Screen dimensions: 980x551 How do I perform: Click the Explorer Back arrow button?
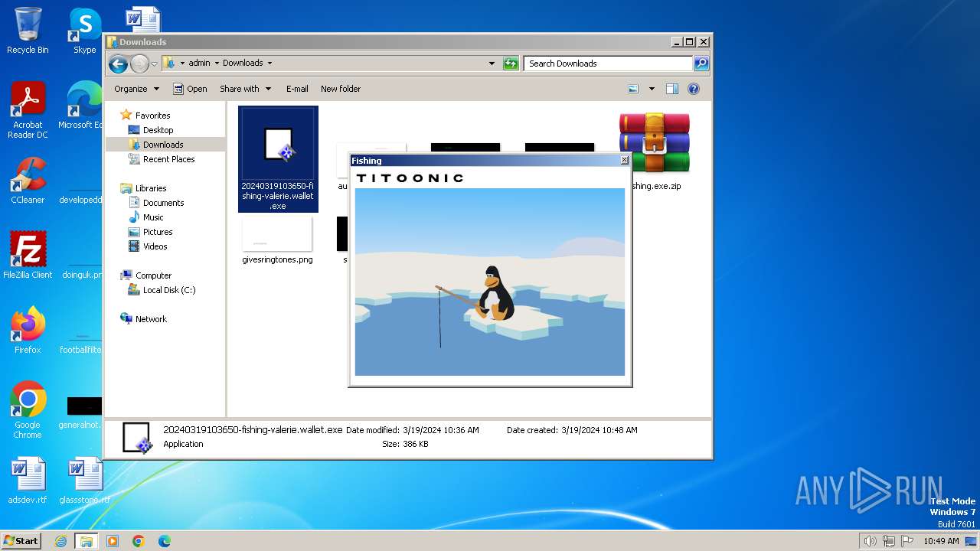tap(118, 64)
